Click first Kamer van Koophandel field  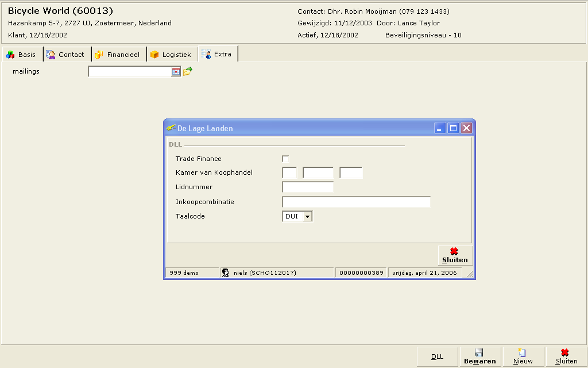point(289,172)
